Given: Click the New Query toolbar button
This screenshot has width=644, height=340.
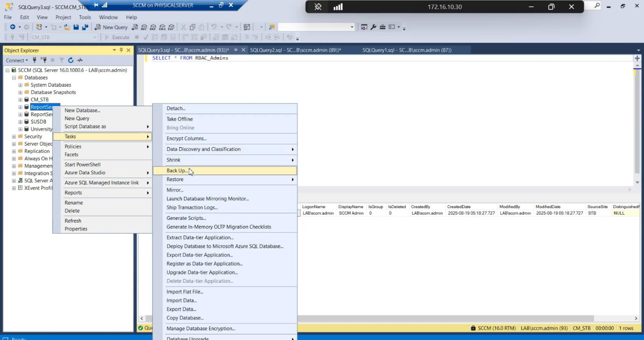Looking at the screenshot, I should tap(111, 27).
